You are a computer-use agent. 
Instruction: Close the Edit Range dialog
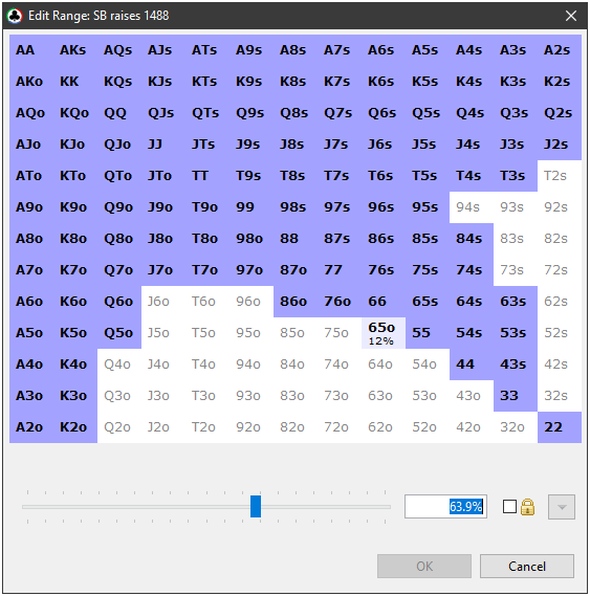coord(571,16)
